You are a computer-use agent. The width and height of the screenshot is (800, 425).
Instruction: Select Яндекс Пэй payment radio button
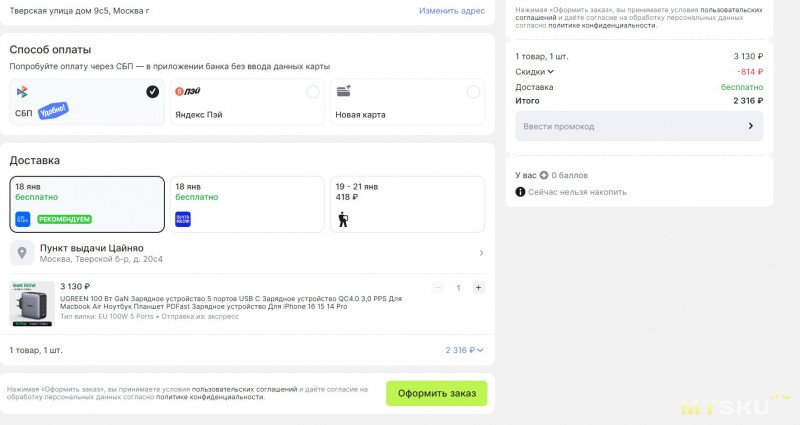click(x=313, y=92)
